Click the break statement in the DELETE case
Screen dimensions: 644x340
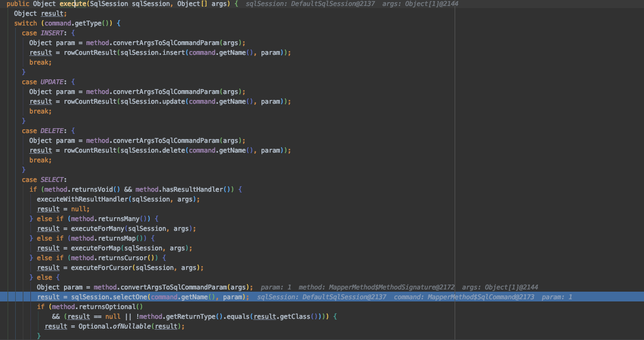40,160
